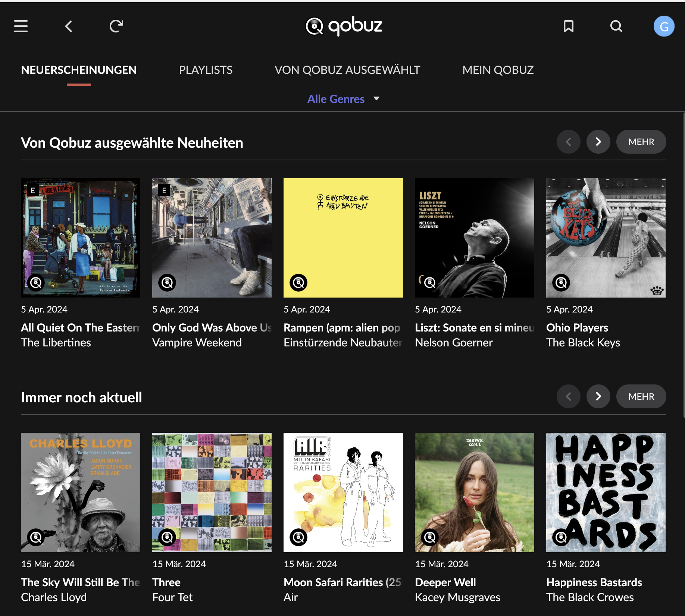
Task: Open the user profile avatar G
Action: click(x=664, y=26)
